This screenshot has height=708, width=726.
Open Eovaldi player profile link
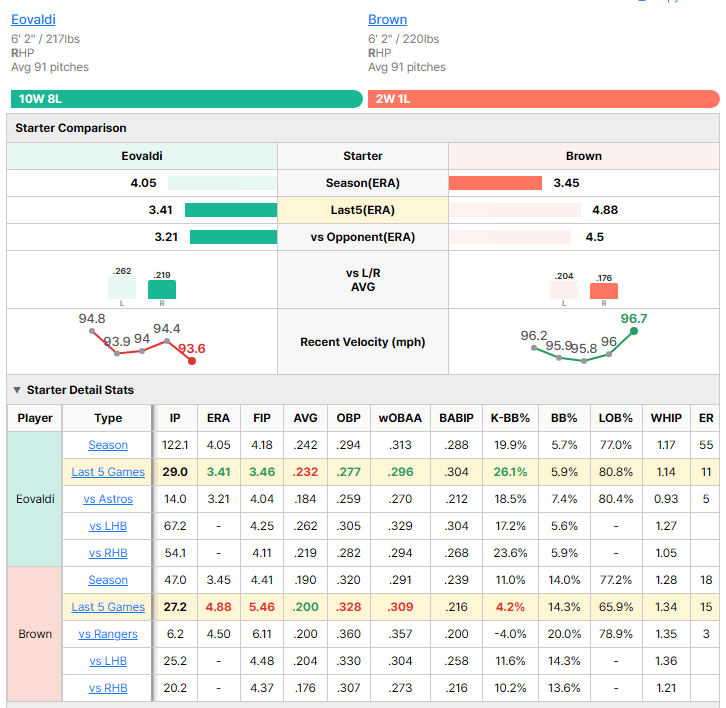tap(33, 19)
